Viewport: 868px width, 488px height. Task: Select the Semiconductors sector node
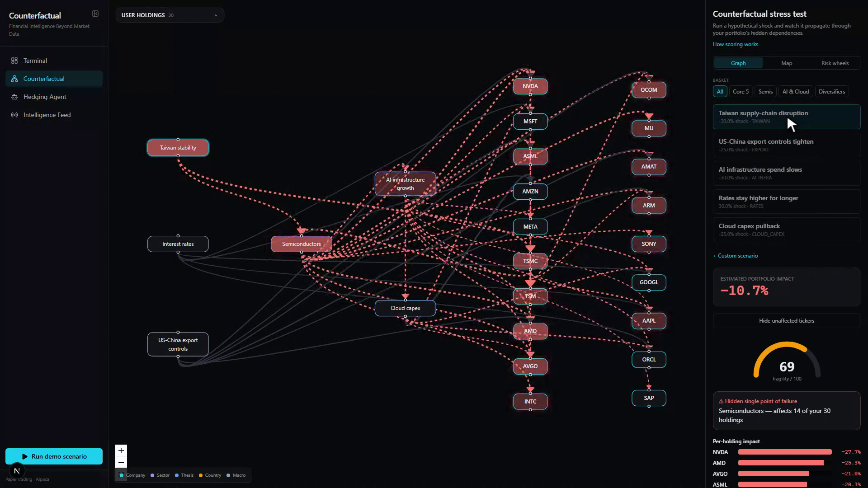click(302, 244)
